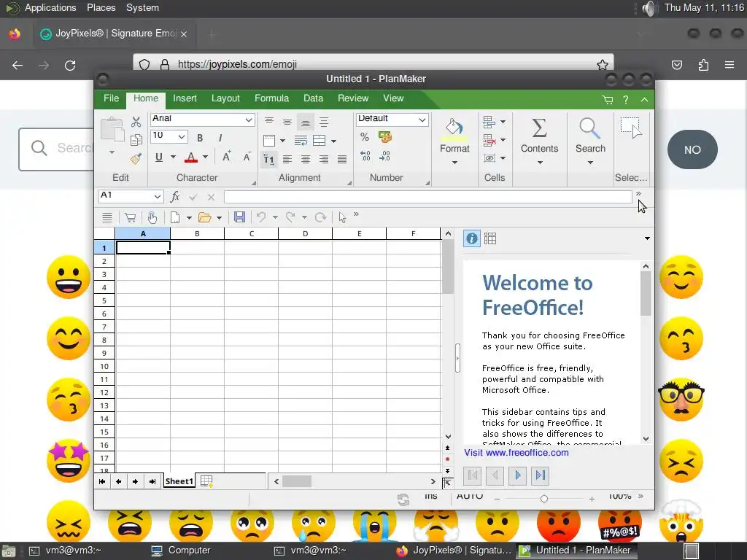This screenshot has height=560, width=747.
Task: Open Visit www.freeoffice.com link
Action: pos(516,452)
